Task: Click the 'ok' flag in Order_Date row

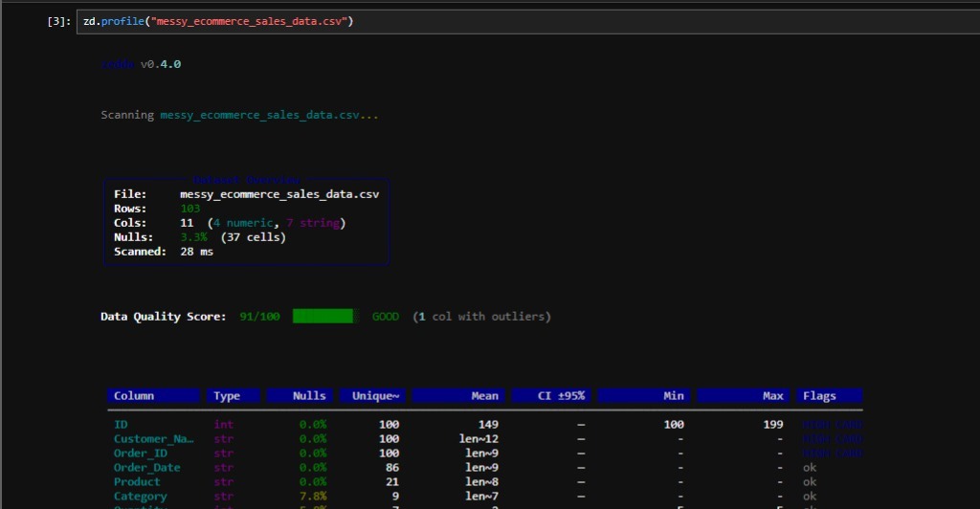Action: 810,468
